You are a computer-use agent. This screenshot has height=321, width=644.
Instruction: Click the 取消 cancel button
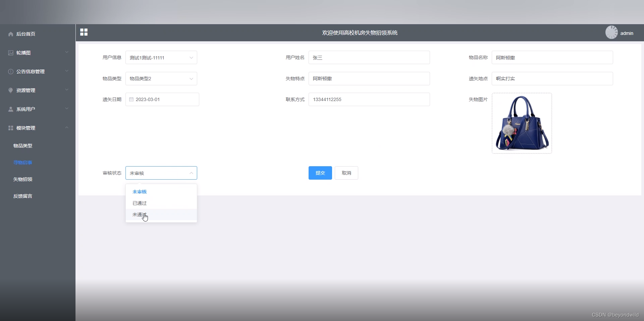[x=346, y=173]
